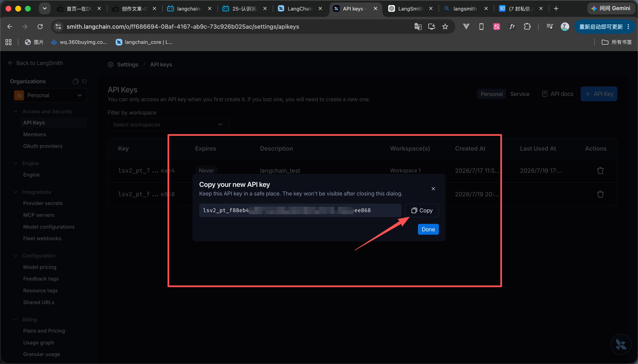Open the Personal organization dropdown
638x364 pixels.
coord(49,95)
